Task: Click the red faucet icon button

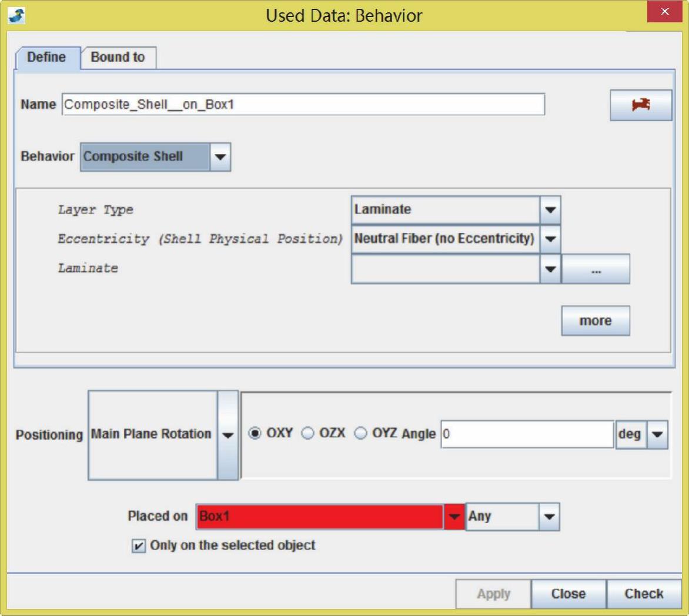Action: 640,105
